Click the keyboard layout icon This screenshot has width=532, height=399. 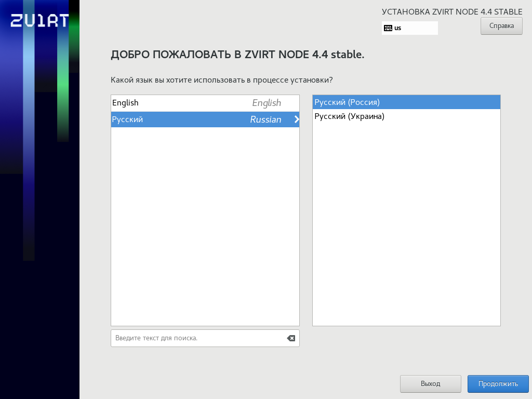point(388,28)
